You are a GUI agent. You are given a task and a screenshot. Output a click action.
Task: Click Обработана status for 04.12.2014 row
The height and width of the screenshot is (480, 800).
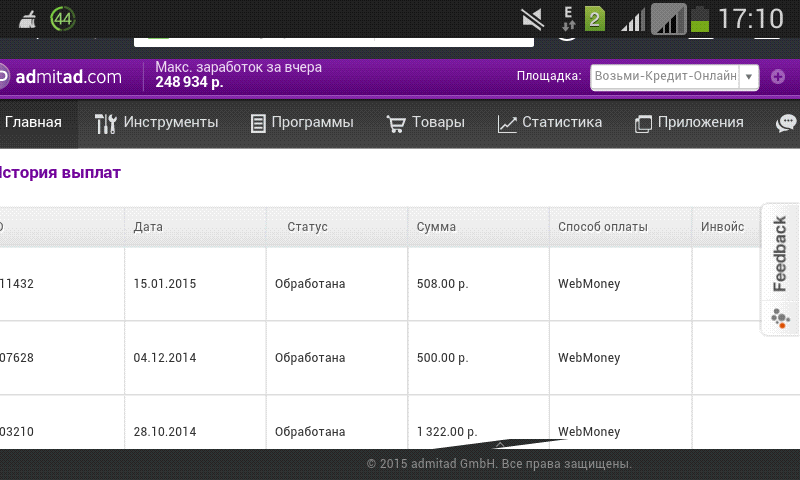pyautogui.click(x=310, y=358)
